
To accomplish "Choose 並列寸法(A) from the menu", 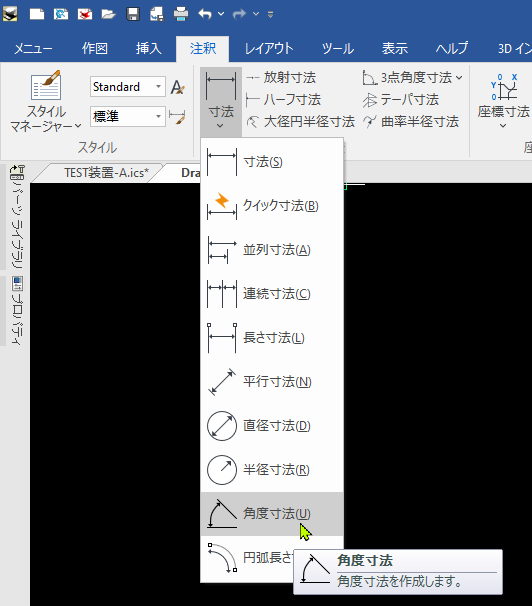I will (x=272, y=250).
